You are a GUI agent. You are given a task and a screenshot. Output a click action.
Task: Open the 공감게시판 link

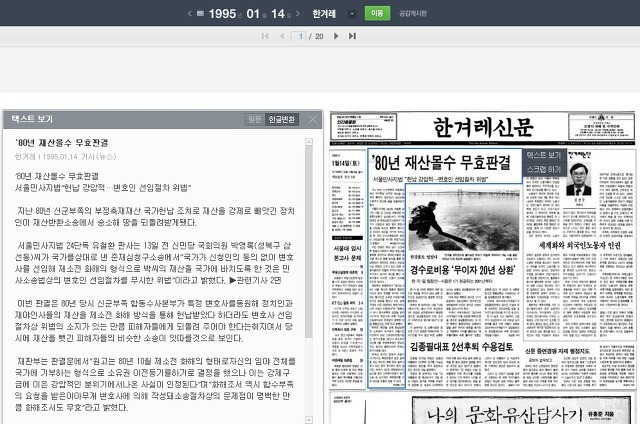point(413,13)
